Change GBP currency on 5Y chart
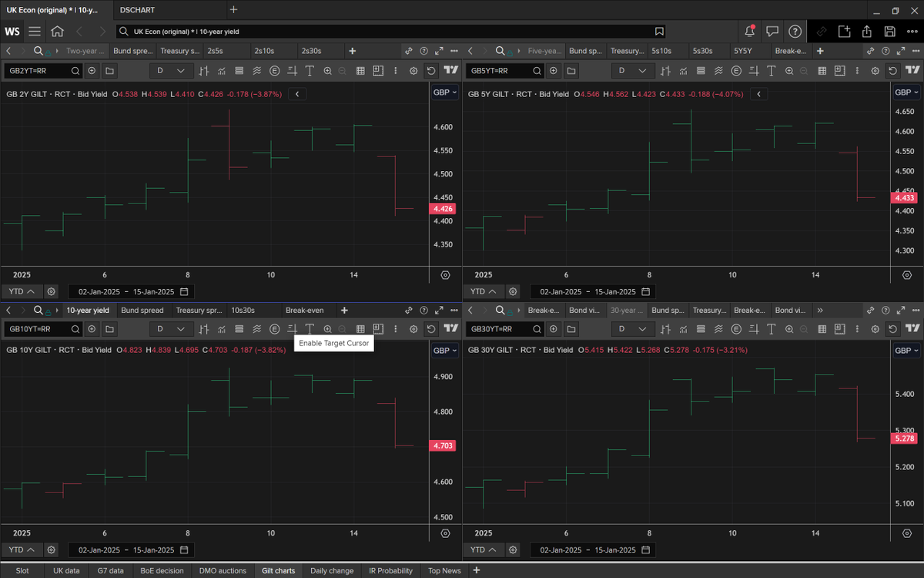924x578 pixels. pos(906,92)
